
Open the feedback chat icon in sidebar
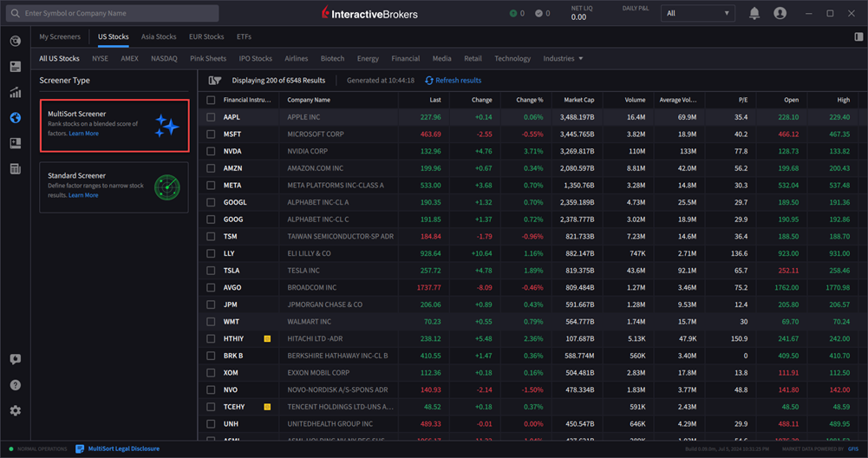pyautogui.click(x=16, y=359)
